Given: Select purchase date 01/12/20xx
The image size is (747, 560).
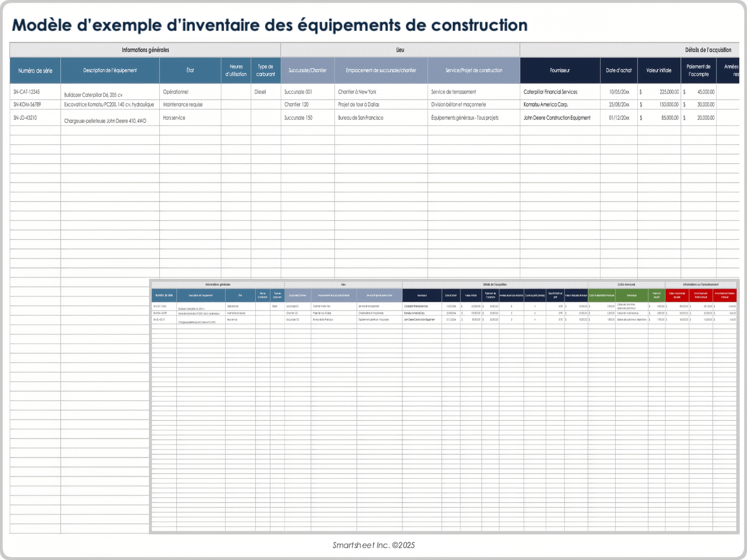Looking at the screenshot, I should 619,118.
